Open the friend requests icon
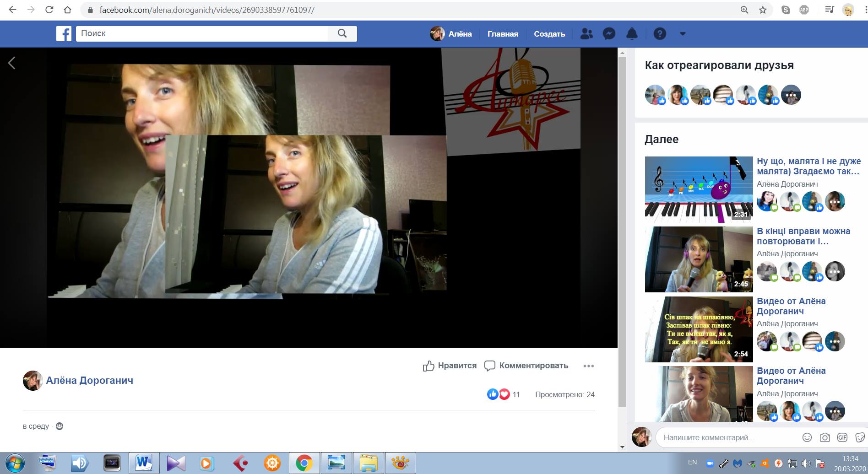 pos(586,34)
